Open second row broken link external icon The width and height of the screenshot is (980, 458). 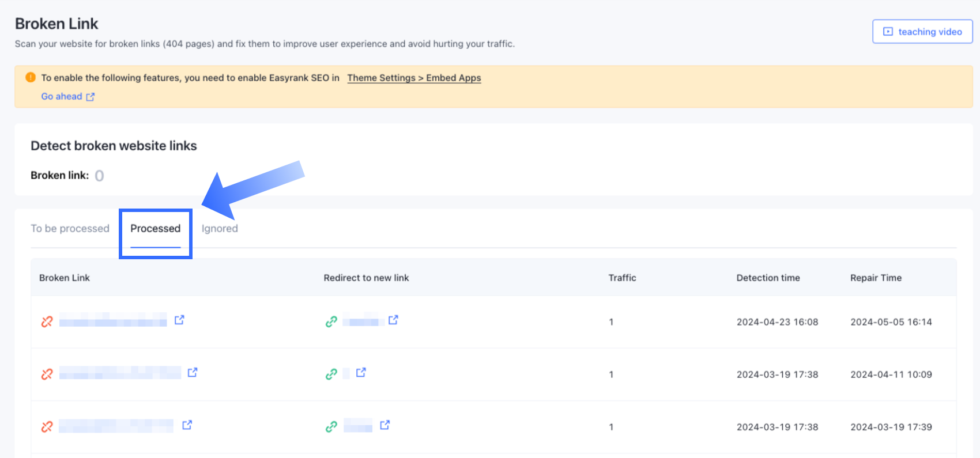(193, 373)
